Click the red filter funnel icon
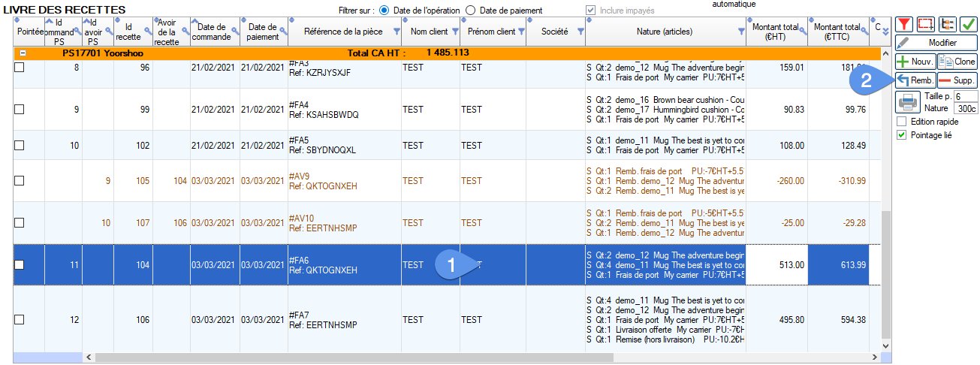The width and height of the screenshot is (980, 365). click(x=905, y=25)
